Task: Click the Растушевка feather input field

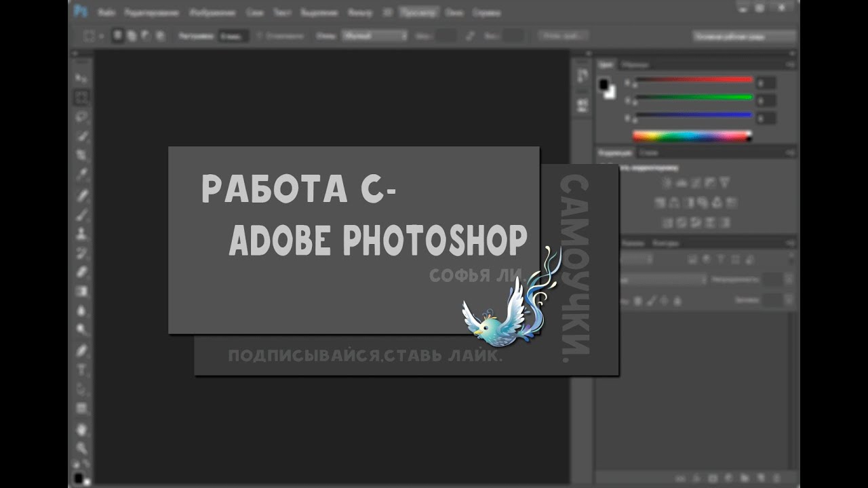Action: pos(233,35)
